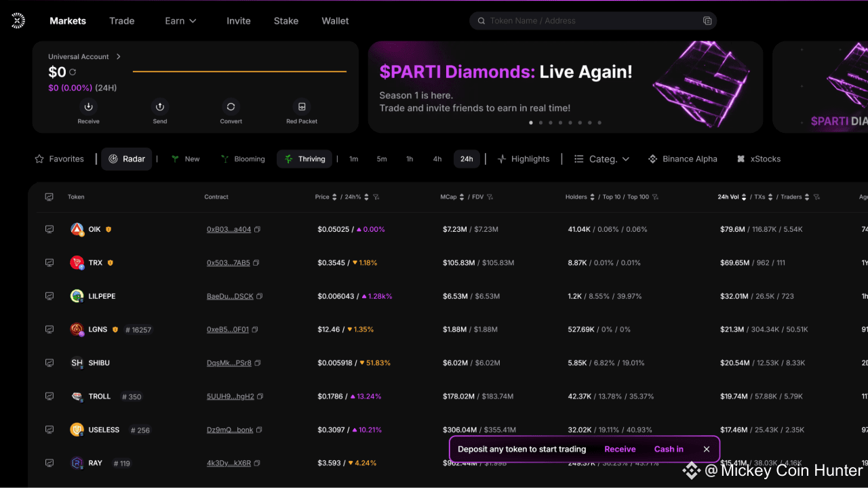Open the chart icon for the LGNS row
The image size is (868, 488).
50,329
